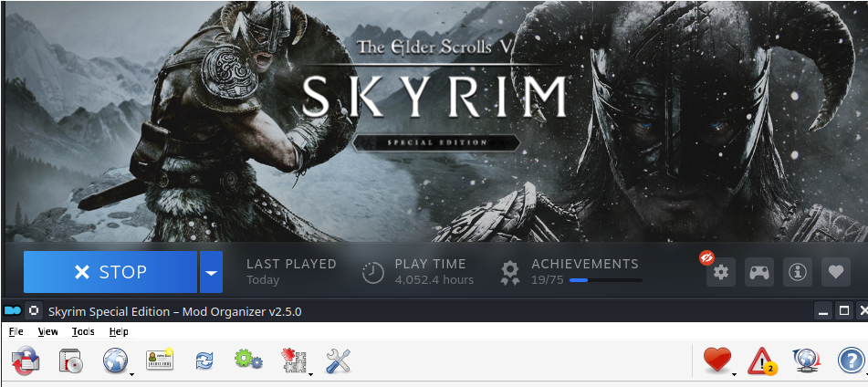Viewport: 868px width, 387px height.
Task: Maximize the Mod Organizer window
Action: (843, 310)
